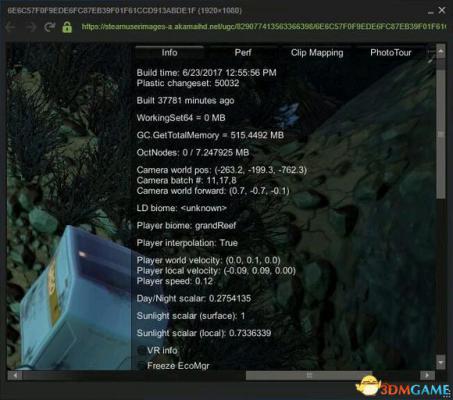Click the green padlock security icon
The width and height of the screenshot is (453, 400).
click(x=67, y=27)
